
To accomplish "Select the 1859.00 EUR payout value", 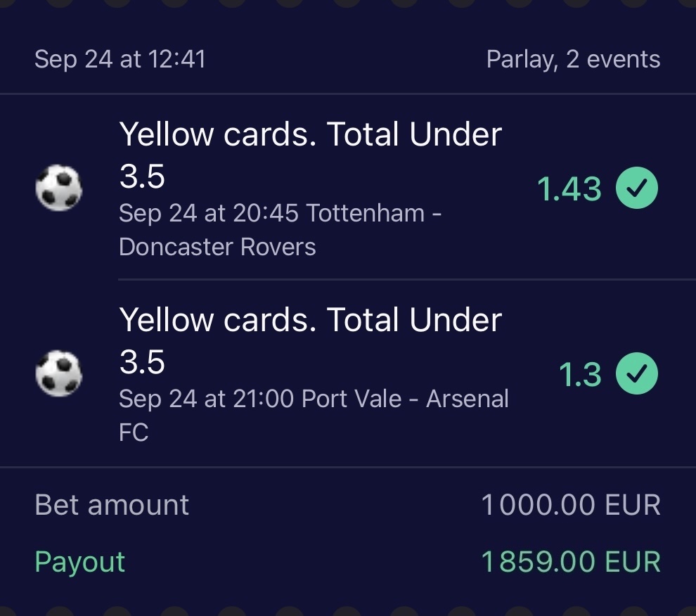I will 570,562.
